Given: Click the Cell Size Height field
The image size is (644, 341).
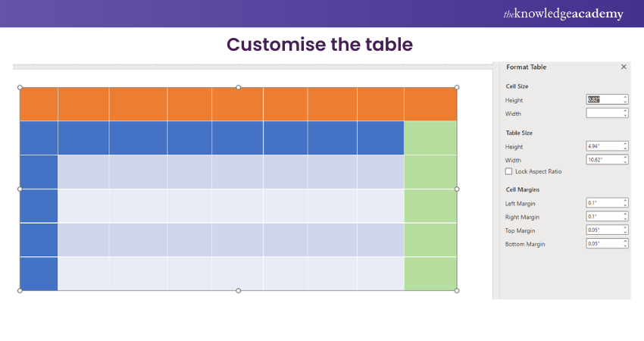Looking at the screenshot, I should pyautogui.click(x=604, y=99).
